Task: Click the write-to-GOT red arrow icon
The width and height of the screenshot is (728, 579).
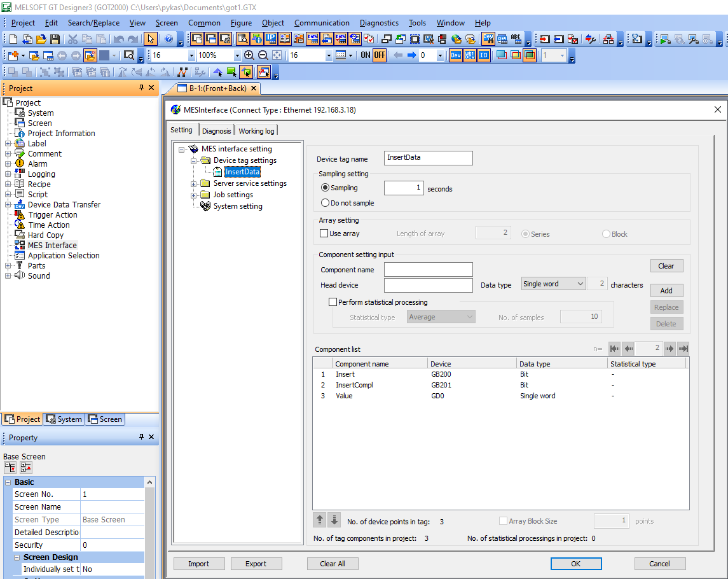Action: [x=545, y=39]
